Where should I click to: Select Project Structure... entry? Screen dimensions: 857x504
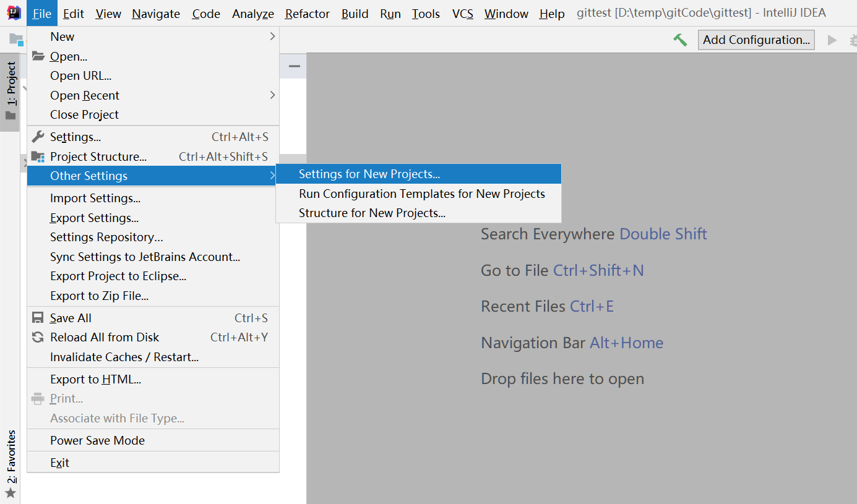pyautogui.click(x=153, y=156)
